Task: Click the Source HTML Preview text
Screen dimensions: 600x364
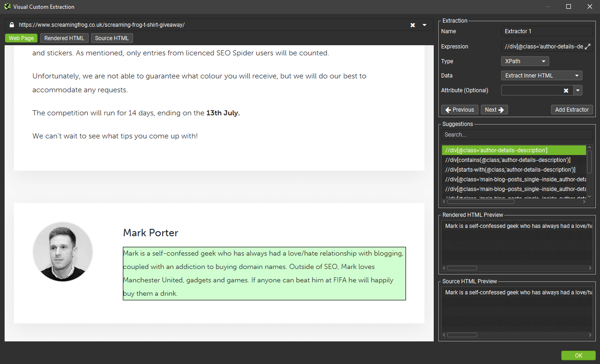Action: 518,292
